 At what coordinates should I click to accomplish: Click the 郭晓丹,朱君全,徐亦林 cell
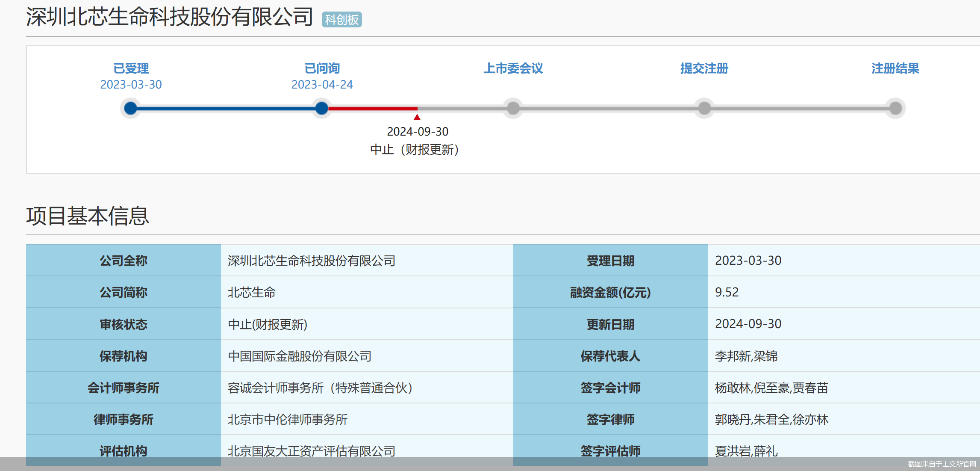844,419
